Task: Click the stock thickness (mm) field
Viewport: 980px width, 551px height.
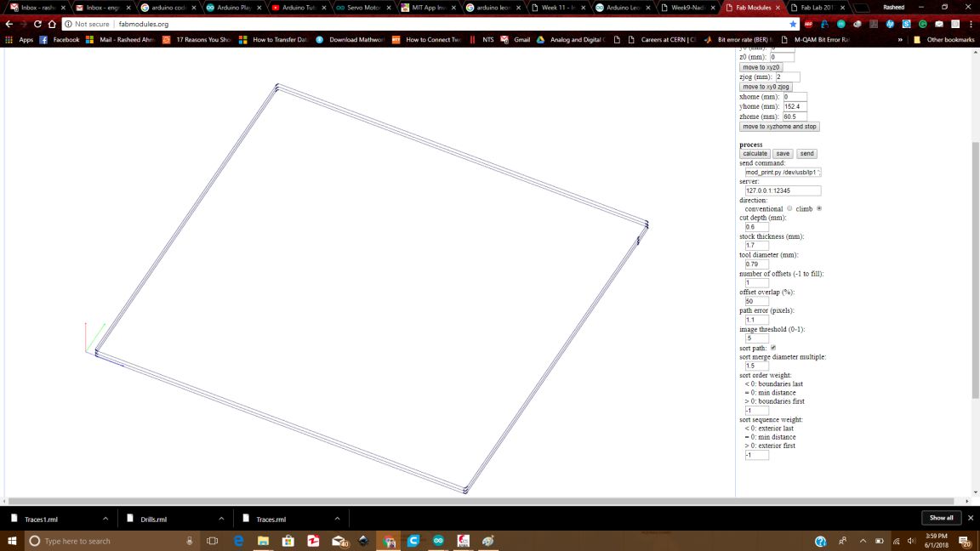Action: (x=756, y=246)
